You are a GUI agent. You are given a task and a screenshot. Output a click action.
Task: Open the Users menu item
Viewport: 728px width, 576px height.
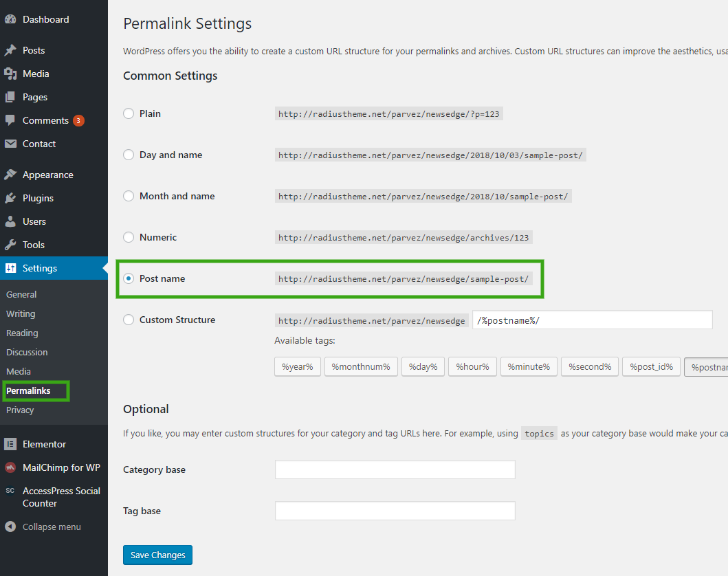(34, 221)
